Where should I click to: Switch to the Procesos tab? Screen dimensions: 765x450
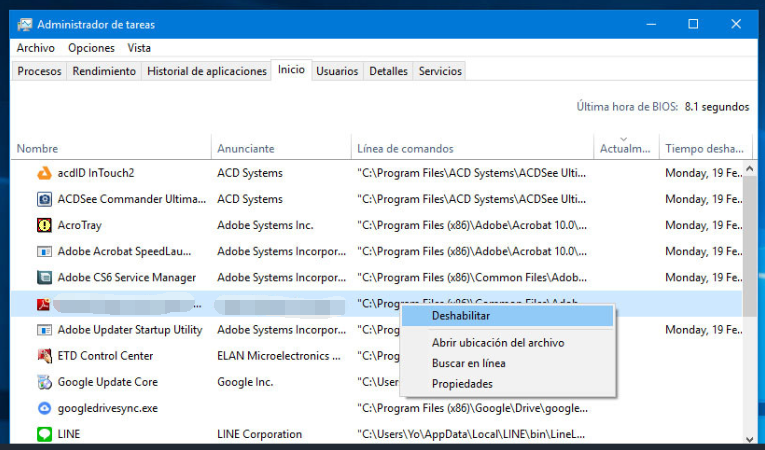[40, 71]
